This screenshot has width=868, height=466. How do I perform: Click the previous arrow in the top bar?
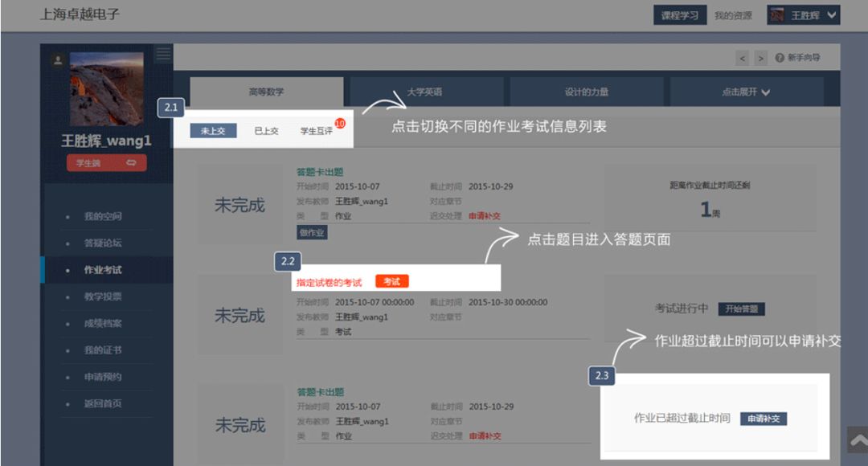click(x=743, y=58)
